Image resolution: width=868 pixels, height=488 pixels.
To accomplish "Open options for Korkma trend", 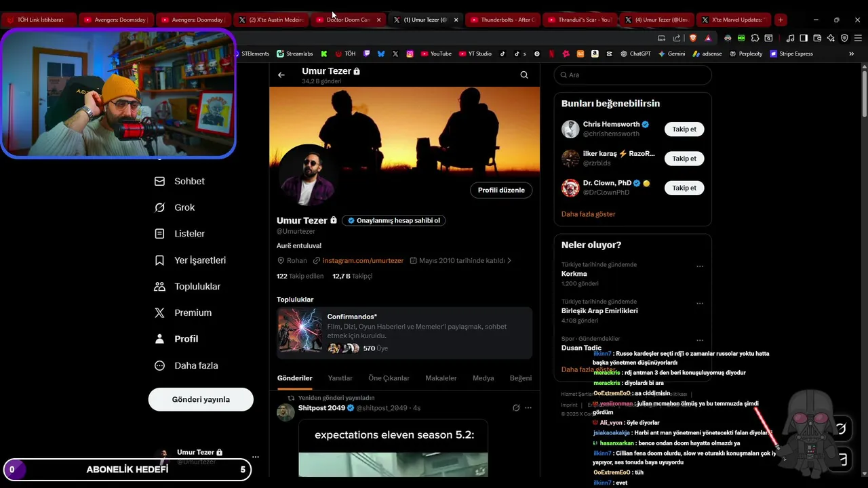I will click(x=700, y=266).
